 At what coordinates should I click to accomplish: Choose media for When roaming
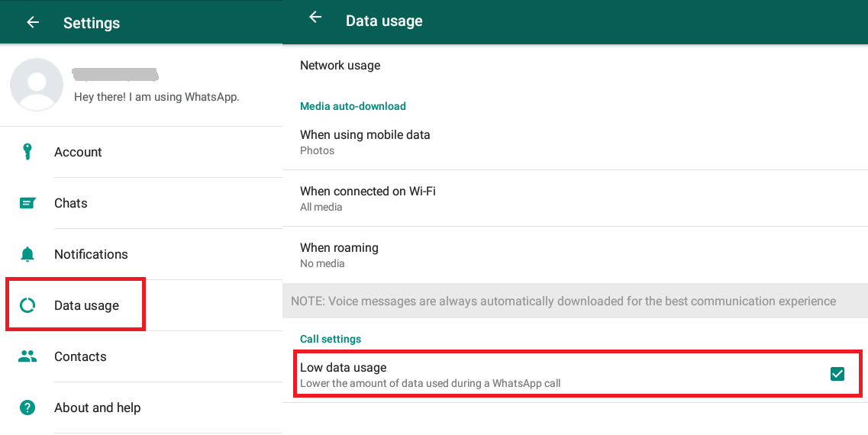tap(575, 255)
